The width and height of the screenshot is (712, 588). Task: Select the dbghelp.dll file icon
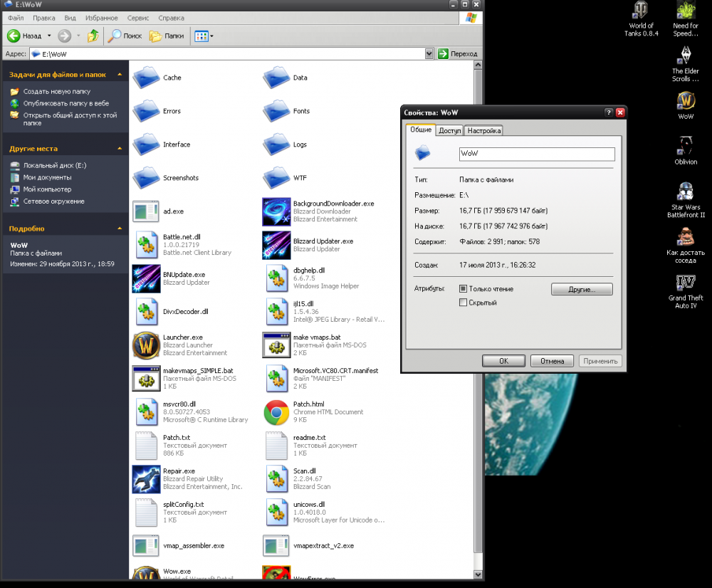pos(276,278)
